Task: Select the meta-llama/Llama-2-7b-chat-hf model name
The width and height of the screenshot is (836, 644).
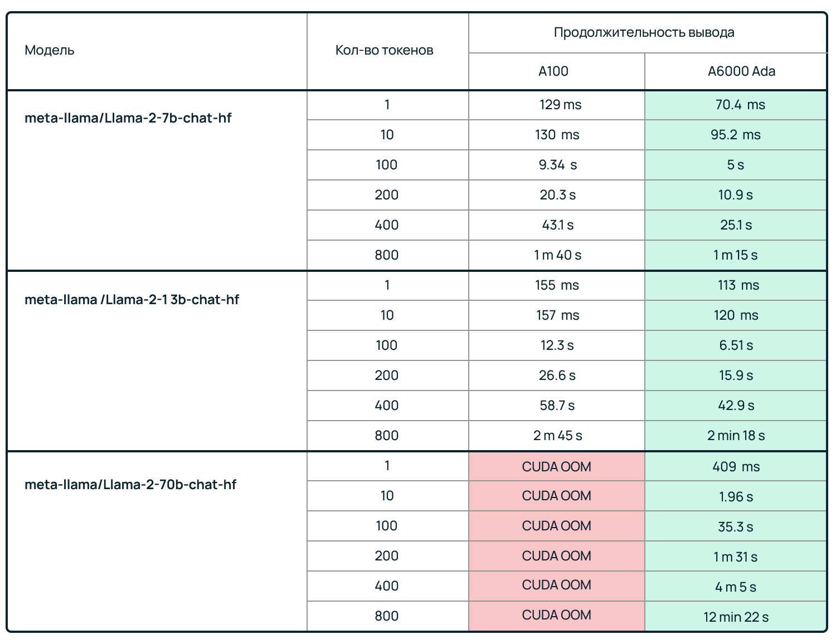Action: tap(128, 118)
